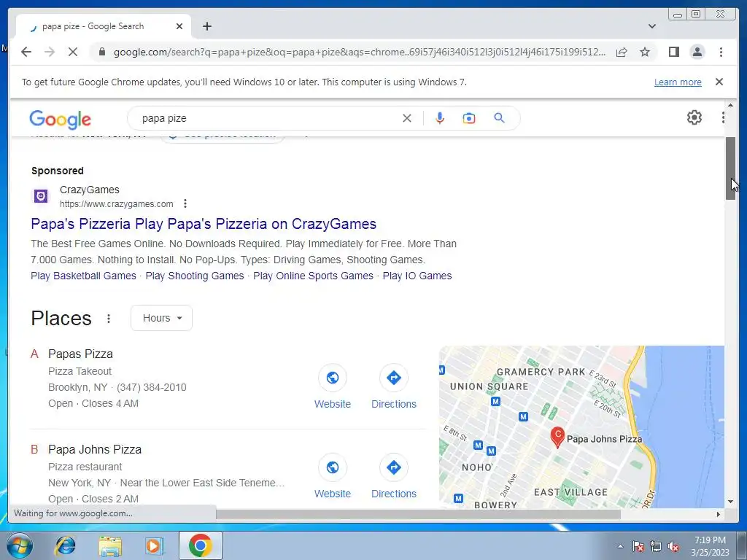Image resolution: width=747 pixels, height=560 pixels.
Task: Click the muted volume tray icon
Action: [x=673, y=547]
